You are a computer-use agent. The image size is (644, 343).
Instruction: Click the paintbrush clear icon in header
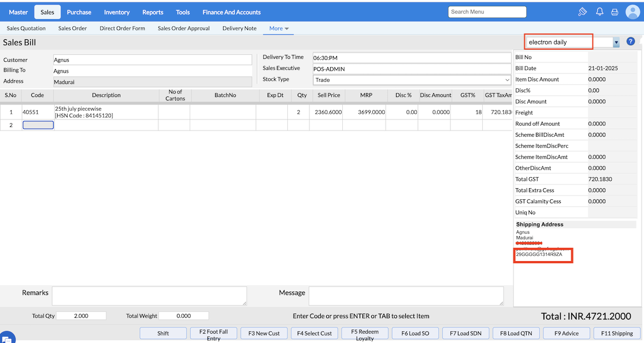583,12
